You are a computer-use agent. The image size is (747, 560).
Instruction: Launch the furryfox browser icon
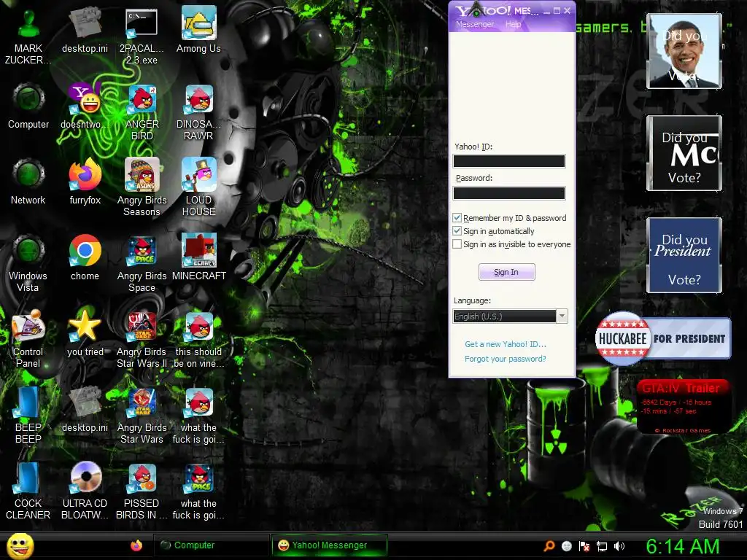tap(85, 182)
